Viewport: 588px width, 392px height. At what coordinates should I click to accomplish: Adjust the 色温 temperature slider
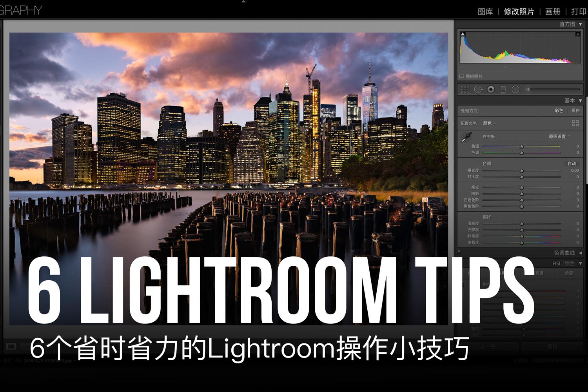pos(522,146)
